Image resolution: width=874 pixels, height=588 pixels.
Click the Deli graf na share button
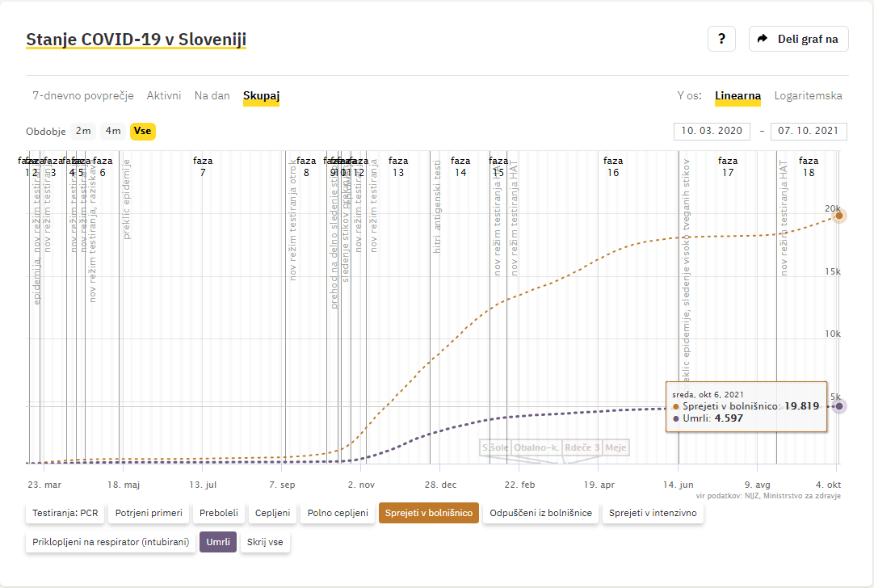[x=798, y=39]
